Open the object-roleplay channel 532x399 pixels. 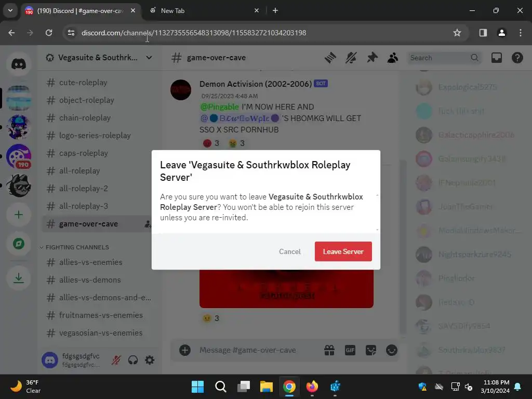87,100
